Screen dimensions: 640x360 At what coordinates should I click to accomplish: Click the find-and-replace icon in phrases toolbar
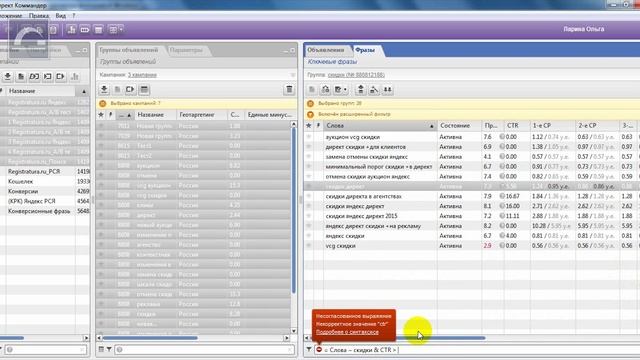tap(374, 89)
